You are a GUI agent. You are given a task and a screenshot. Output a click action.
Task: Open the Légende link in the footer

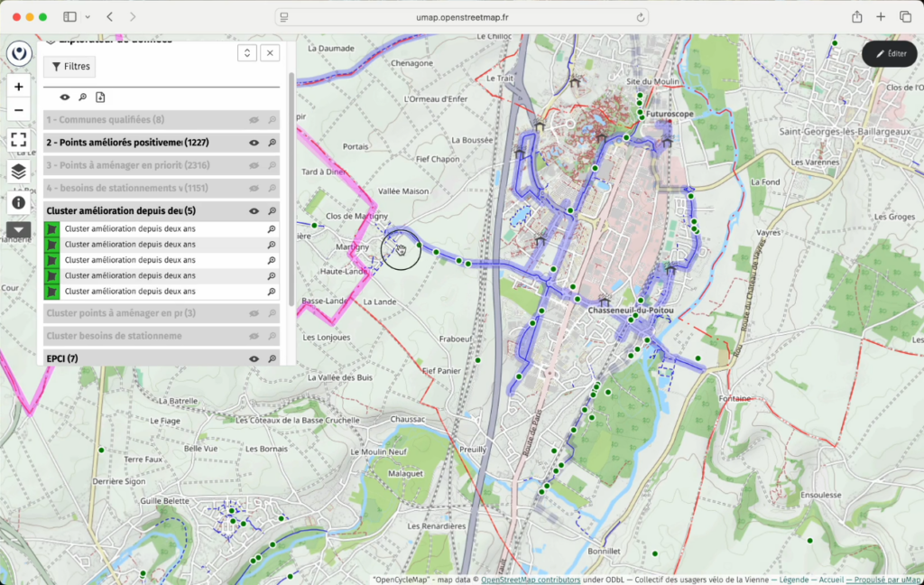pos(794,580)
